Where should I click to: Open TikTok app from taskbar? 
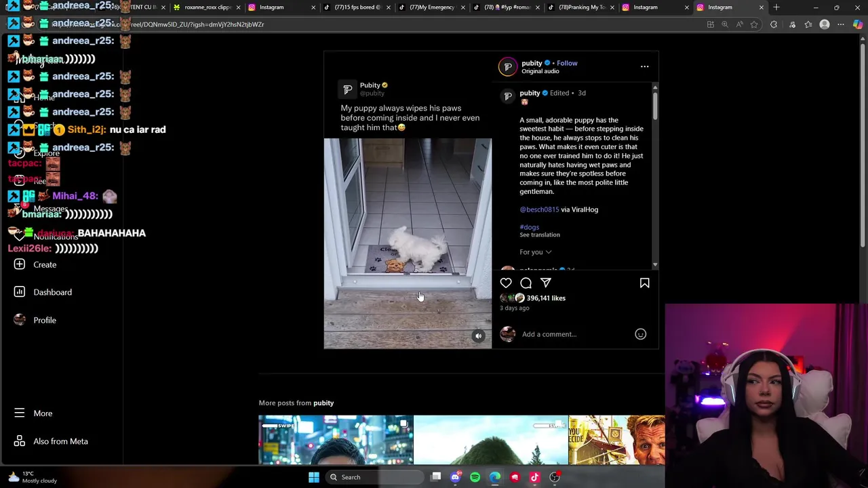pos(534,477)
